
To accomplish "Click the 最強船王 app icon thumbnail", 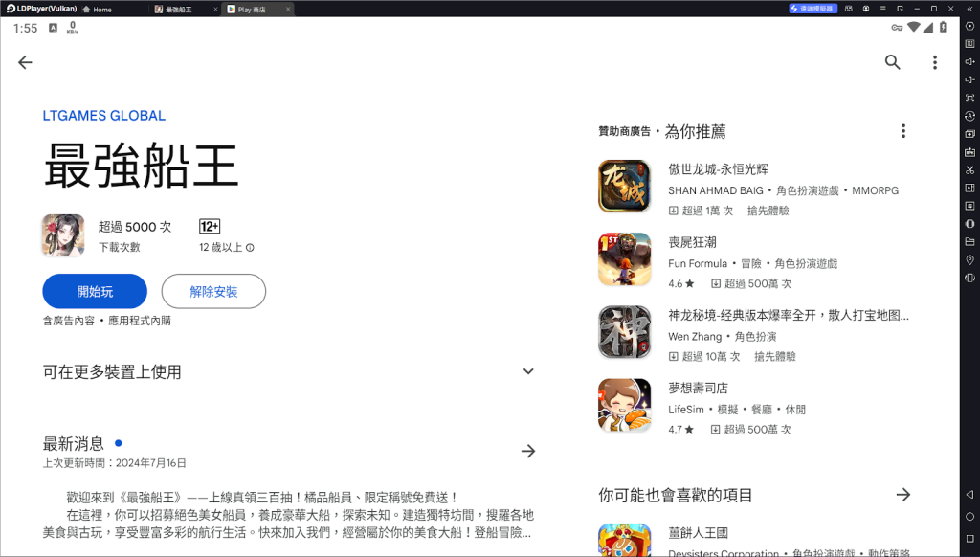I will coord(63,235).
